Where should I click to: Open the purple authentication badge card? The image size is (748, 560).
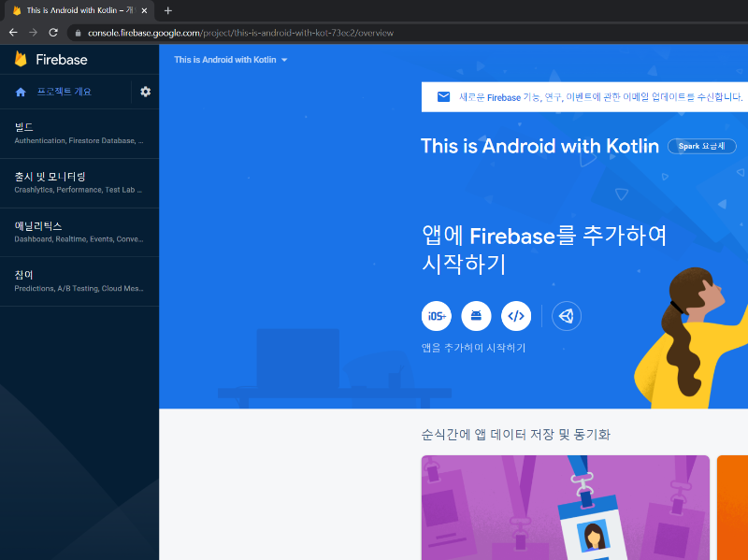pyautogui.click(x=566, y=508)
